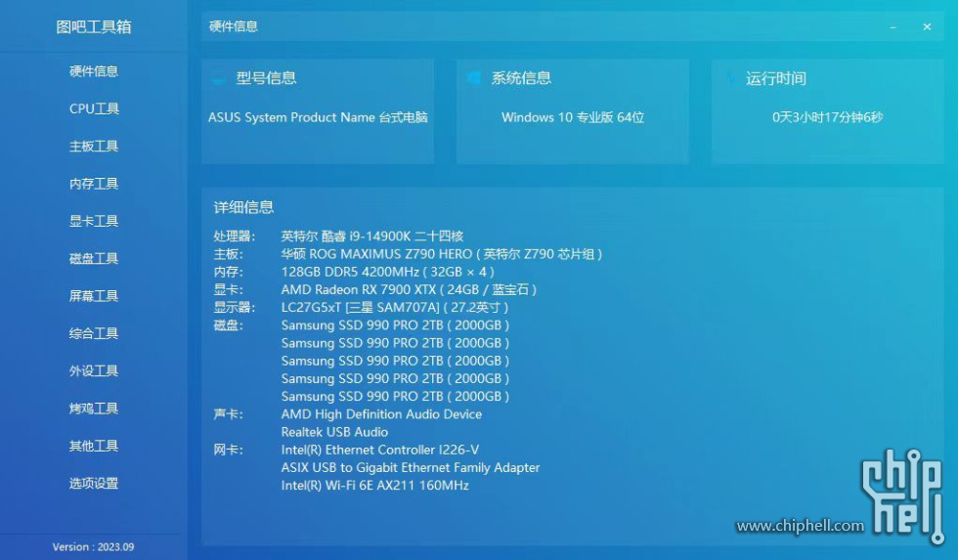
Task: Click the computer icon beside 型号信息
Action: click(x=219, y=79)
